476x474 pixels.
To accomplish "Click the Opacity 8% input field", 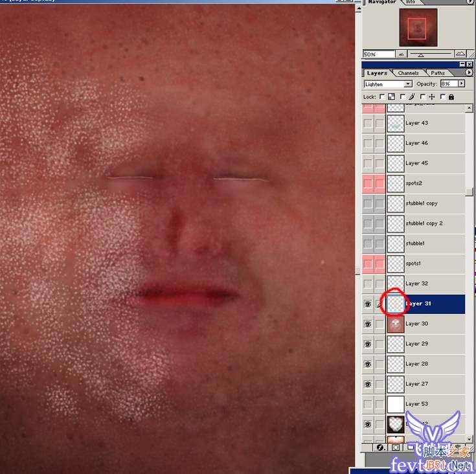I will (x=449, y=84).
